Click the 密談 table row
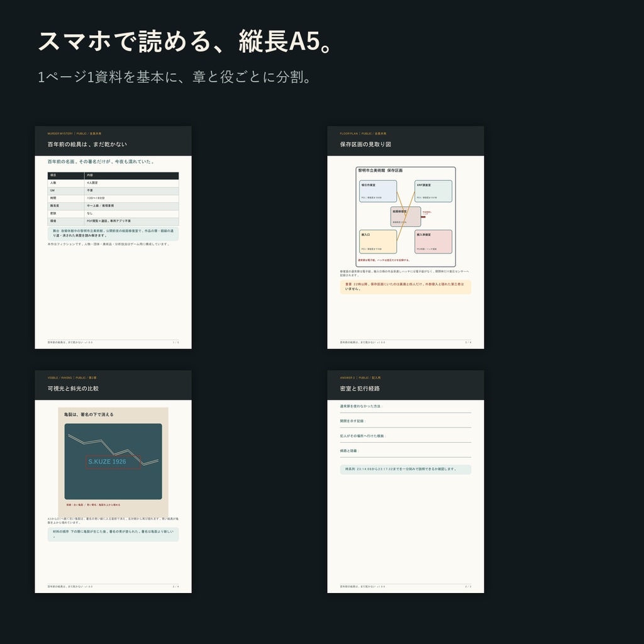Screen dimensions: 644x644 113,214
